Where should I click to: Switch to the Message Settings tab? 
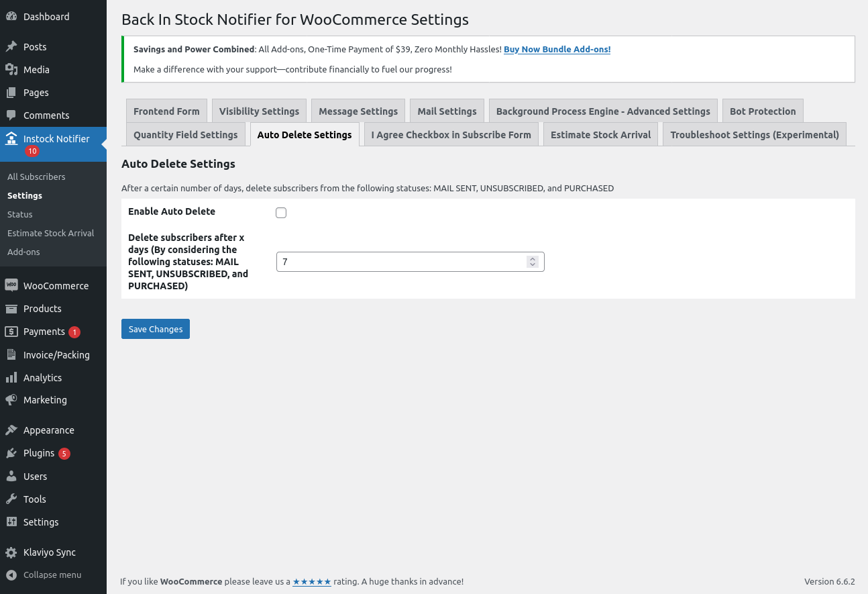coord(358,111)
